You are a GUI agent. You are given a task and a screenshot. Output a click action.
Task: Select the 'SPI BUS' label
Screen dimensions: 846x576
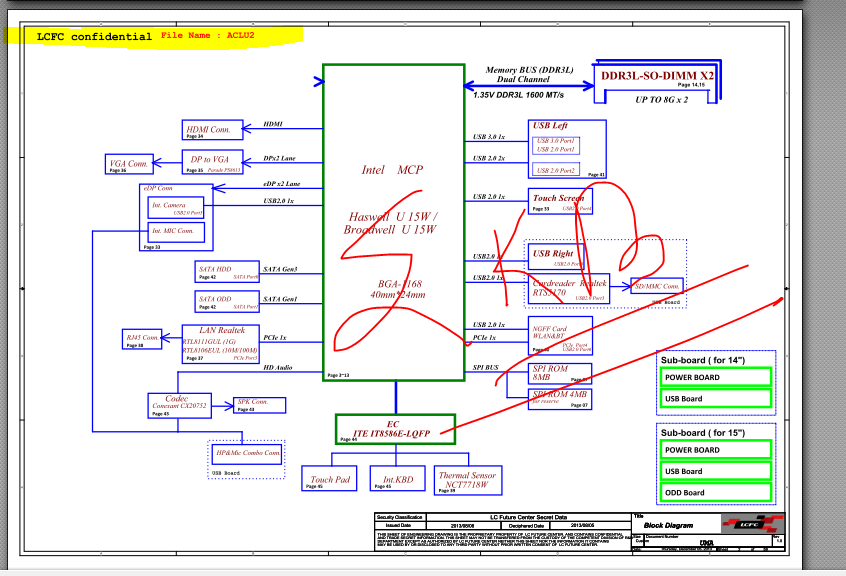(486, 367)
